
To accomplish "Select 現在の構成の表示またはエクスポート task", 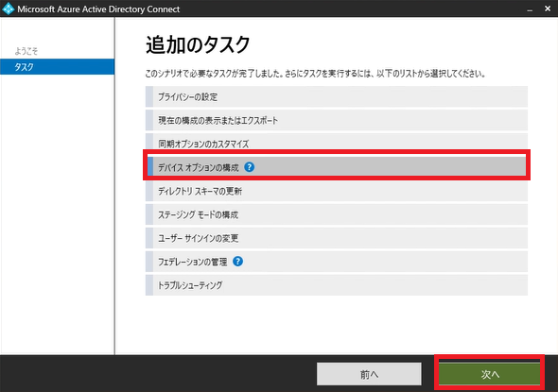I will click(x=337, y=120).
